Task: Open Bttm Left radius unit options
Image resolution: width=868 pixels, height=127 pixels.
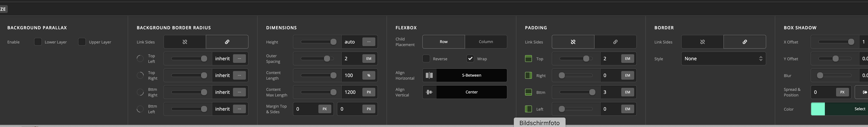Action: click(239, 109)
